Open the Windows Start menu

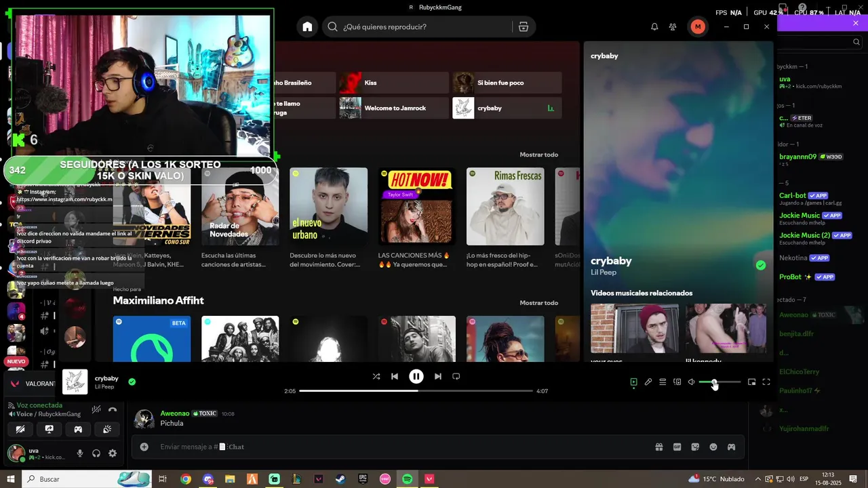pos(11,479)
